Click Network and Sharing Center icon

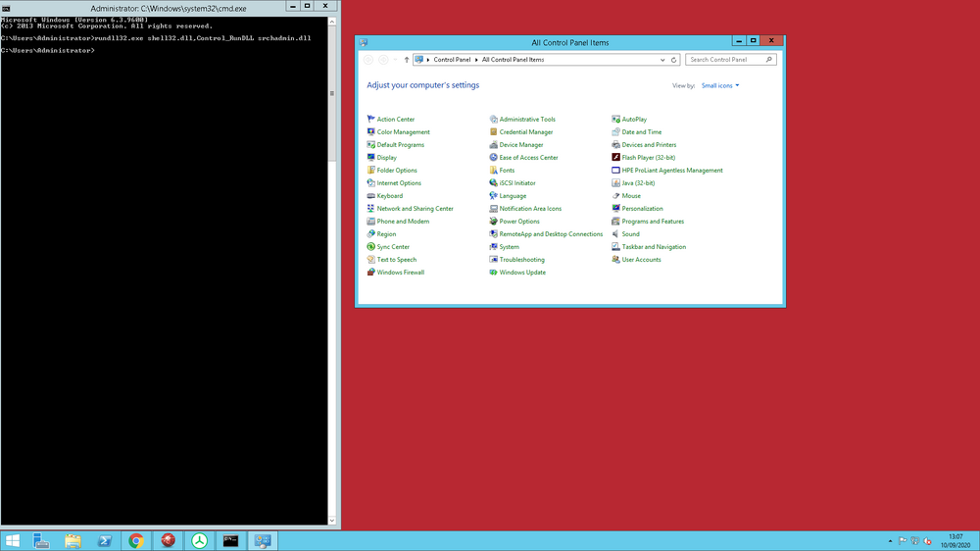pyautogui.click(x=370, y=208)
